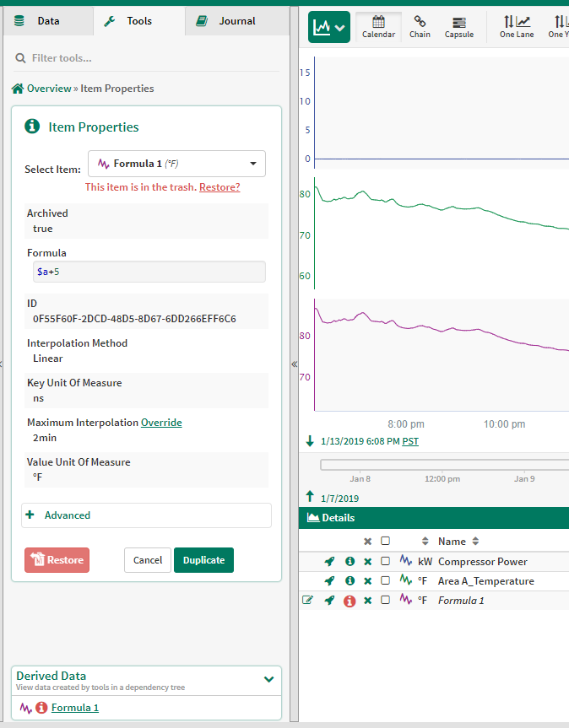
Task: Click the Maximum Interpolation Override link
Action: pyautogui.click(x=161, y=423)
